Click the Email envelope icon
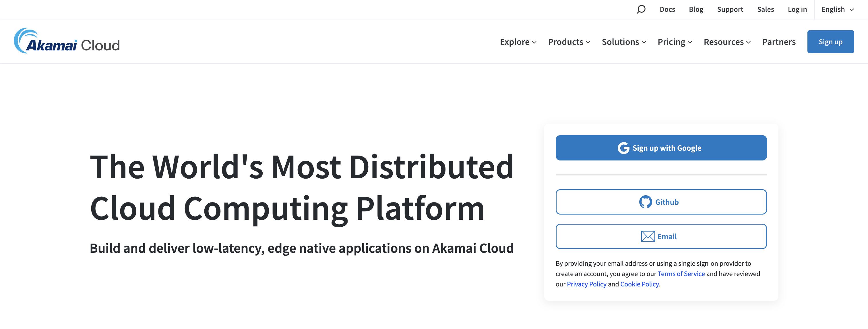Image resolution: width=868 pixels, height=329 pixels. pyautogui.click(x=648, y=237)
